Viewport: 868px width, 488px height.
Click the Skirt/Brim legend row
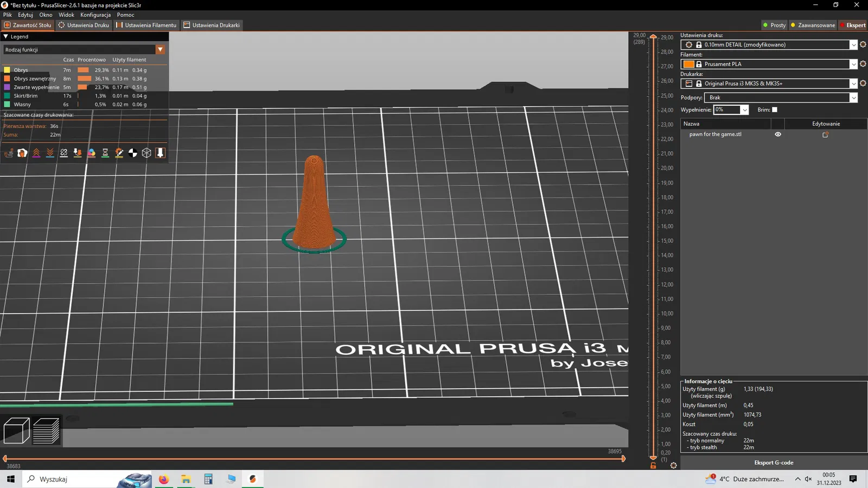[x=84, y=96]
